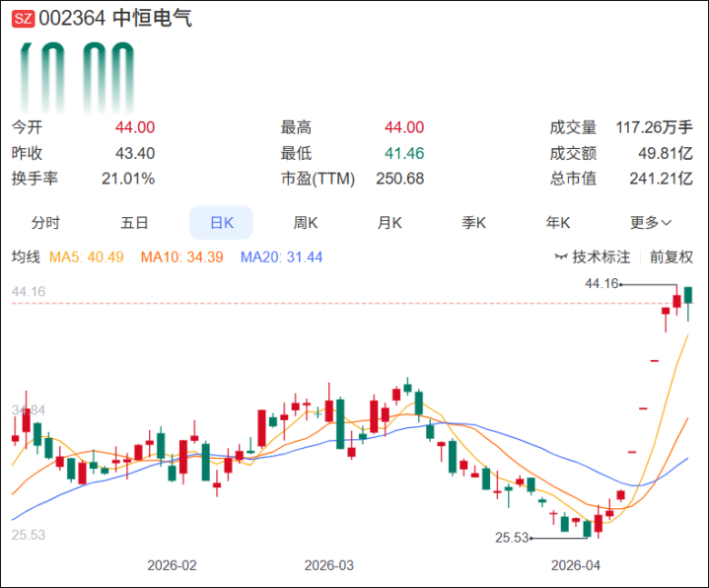Open the 季K quarterly chart tab
The height and width of the screenshot is (588, 709).
473,223
